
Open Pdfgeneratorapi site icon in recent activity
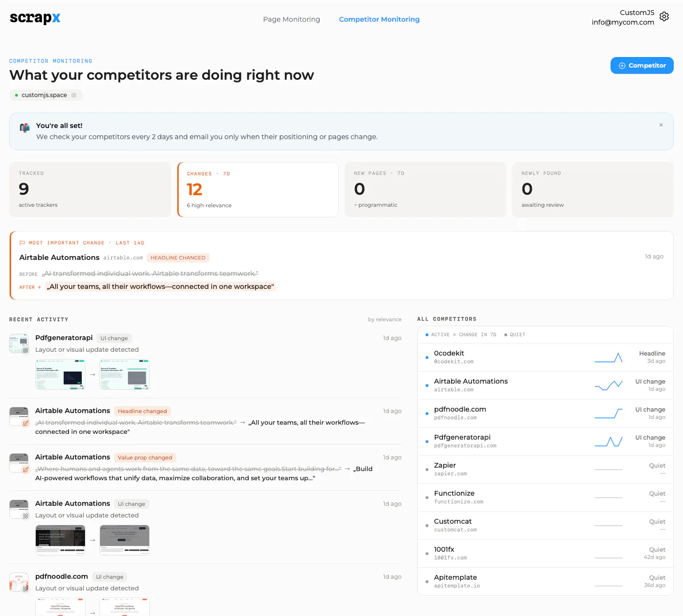click(19, 344)
